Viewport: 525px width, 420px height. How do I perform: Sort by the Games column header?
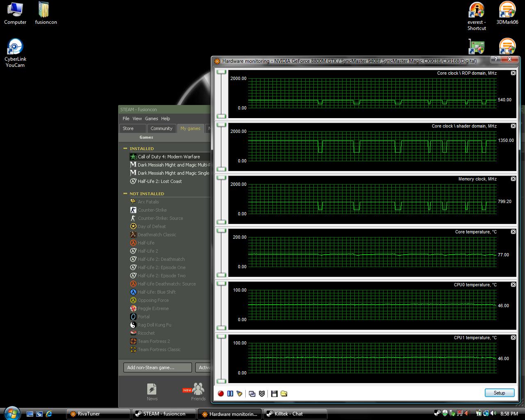(x=146, y=137)
